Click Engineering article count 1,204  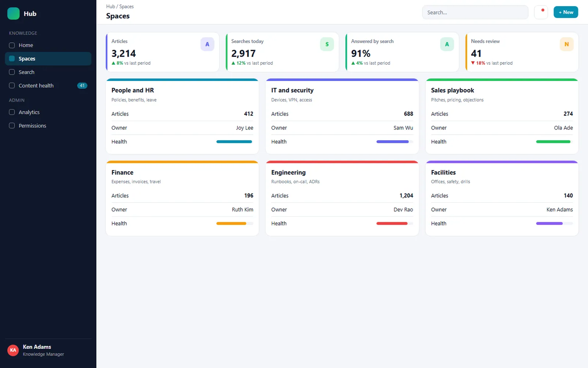[x=406, y=195]
